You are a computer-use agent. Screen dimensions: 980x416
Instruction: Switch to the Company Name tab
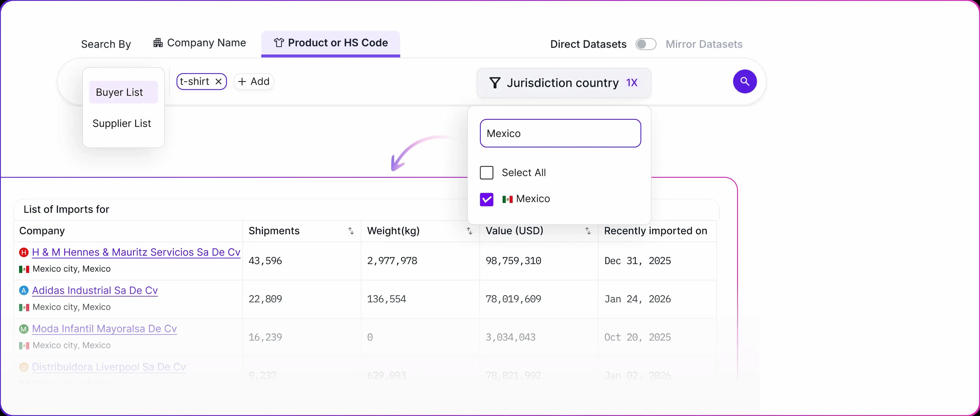pos(200,43)
